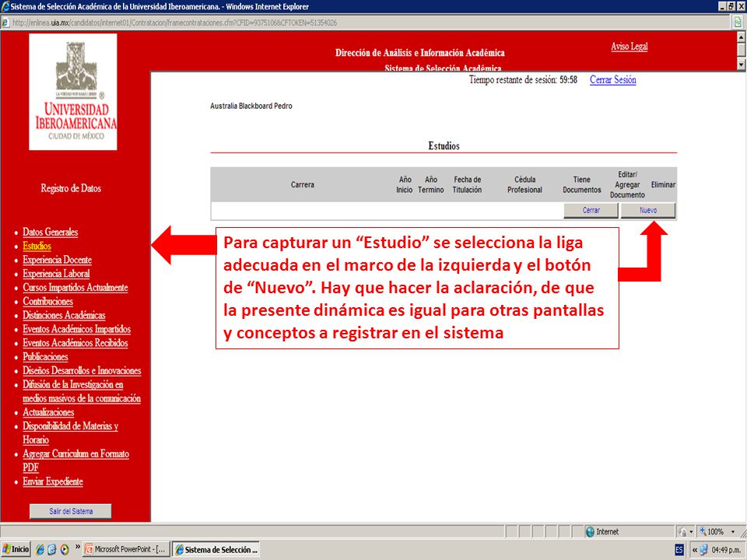Screen dimensions: 747x560
Task: Open Diseños Desarrollos e Innovaciones
Action: (82, 370)
